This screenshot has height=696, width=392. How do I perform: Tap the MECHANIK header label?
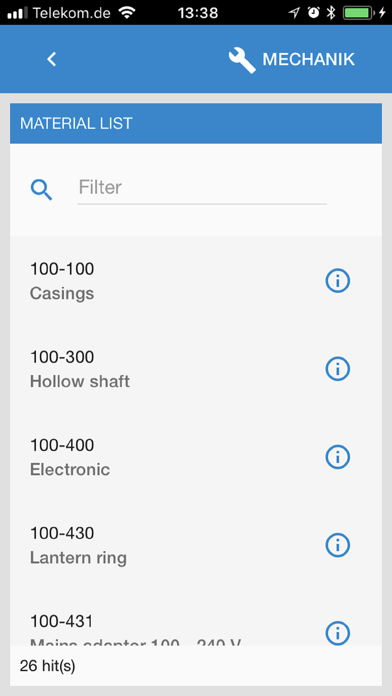click(x=309, y=59)
